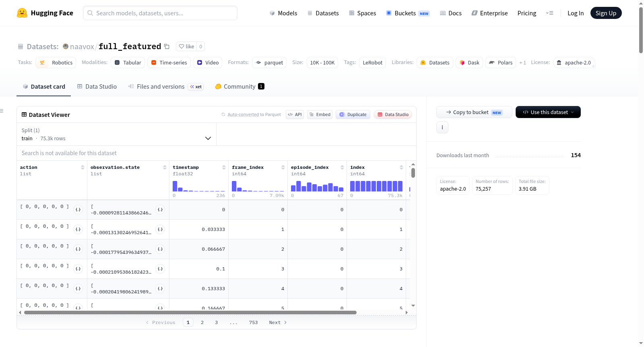Screen dimensions: 644x347
Task: Open the naavox profile link
Action: pyautogui.click(x=82, y=46)
